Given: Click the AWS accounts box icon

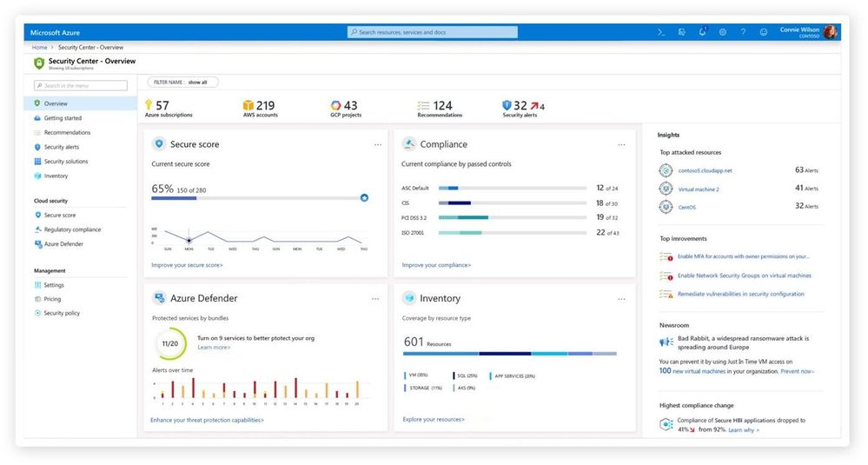Looking at the screenshot, I should pos(248,105).
